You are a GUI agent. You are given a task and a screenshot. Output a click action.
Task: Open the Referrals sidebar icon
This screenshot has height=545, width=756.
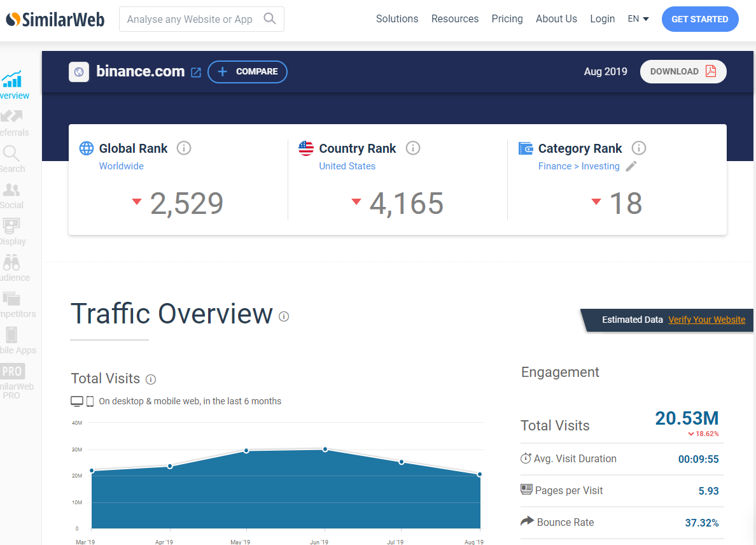[11, 117]
